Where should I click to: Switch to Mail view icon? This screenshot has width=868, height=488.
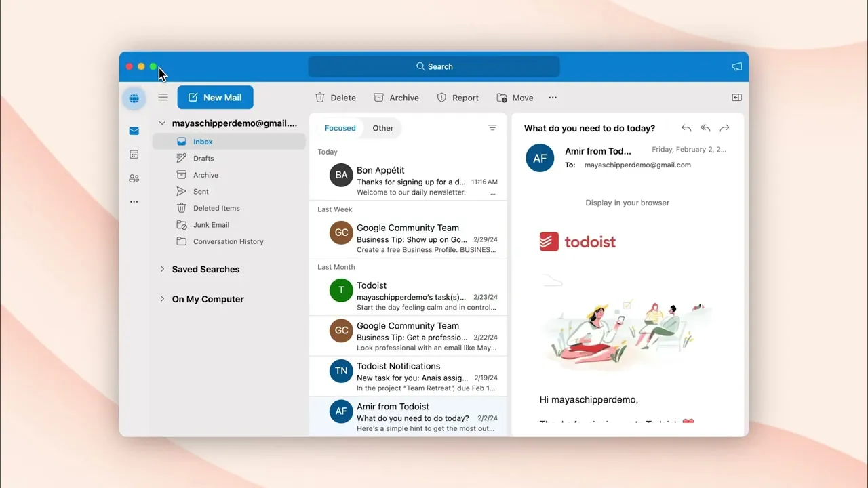(x=134, y=131)
